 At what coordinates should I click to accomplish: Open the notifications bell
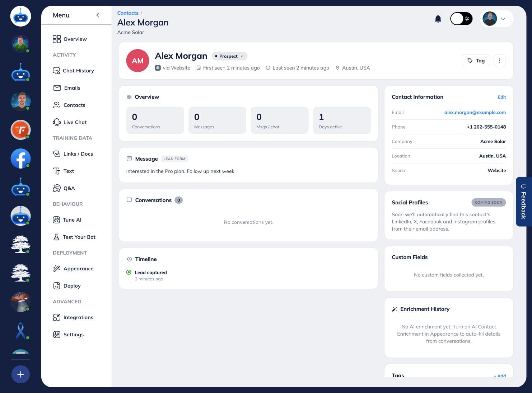coord(438,19)
